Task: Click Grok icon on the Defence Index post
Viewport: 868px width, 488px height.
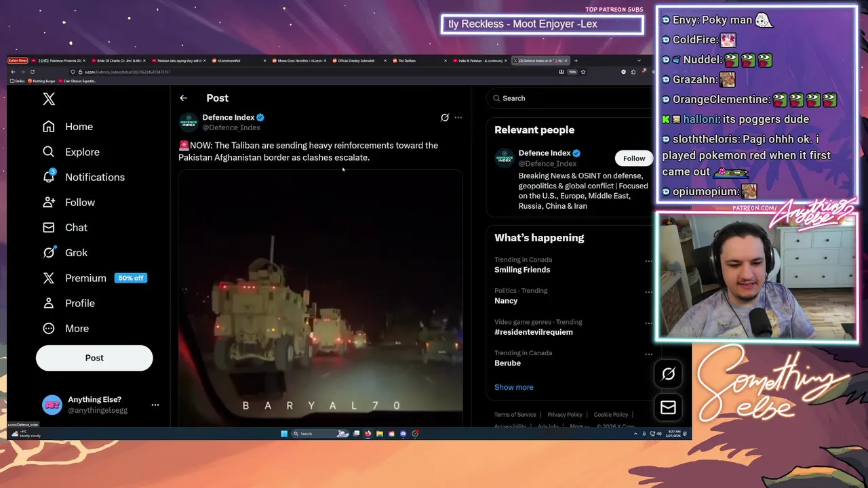Action: pyautogui.click(x=445, y=117)
